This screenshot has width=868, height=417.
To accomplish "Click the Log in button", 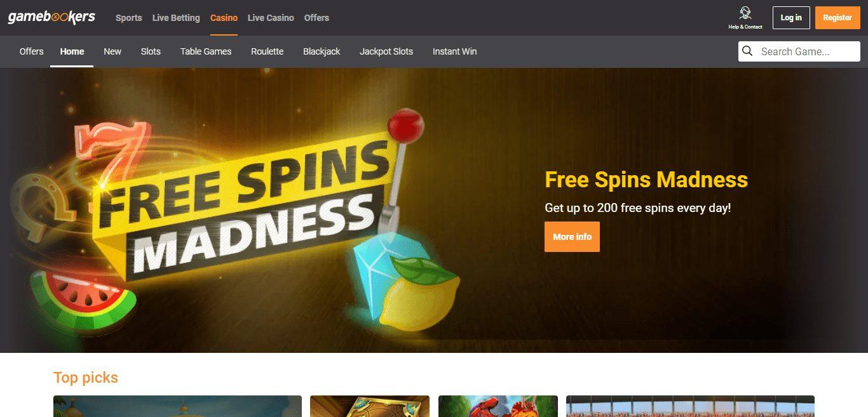I will click(x=791, y=18).
